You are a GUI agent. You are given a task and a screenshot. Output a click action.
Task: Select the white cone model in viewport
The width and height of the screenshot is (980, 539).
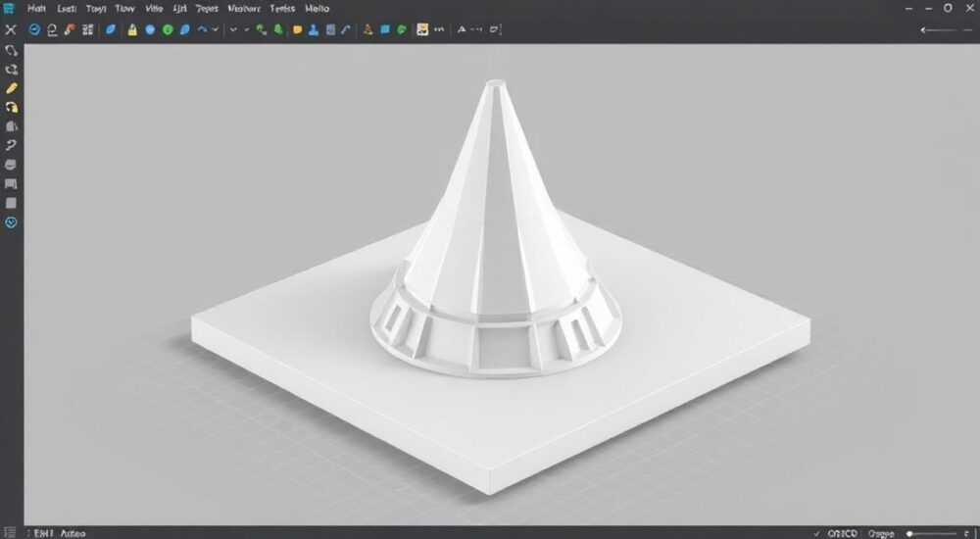pos(495,231)
